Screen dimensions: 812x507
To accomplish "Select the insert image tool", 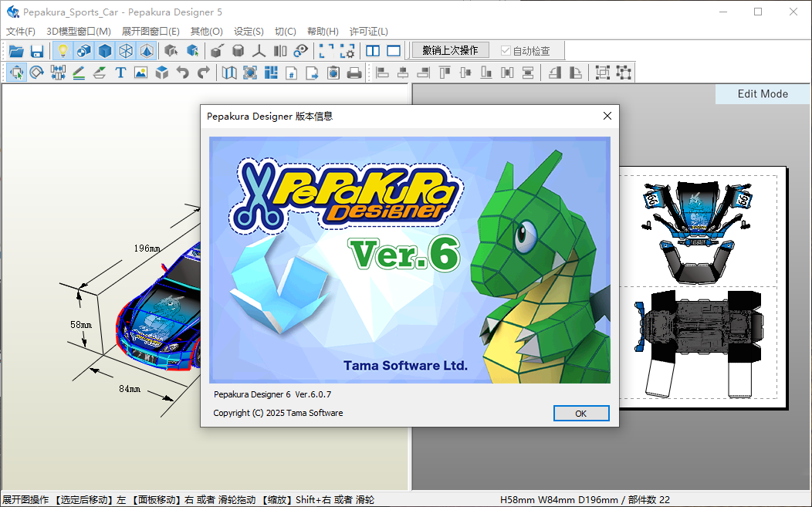I will [x=140, y=73].
